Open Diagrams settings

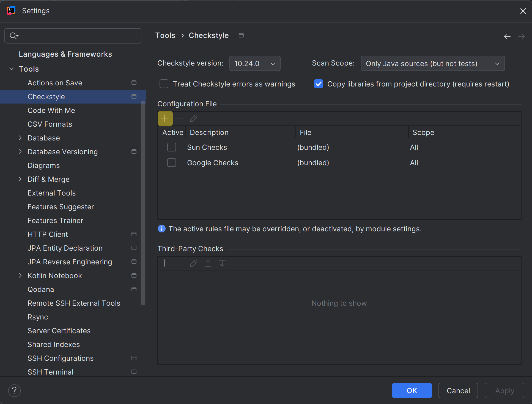tap(44, 166)
